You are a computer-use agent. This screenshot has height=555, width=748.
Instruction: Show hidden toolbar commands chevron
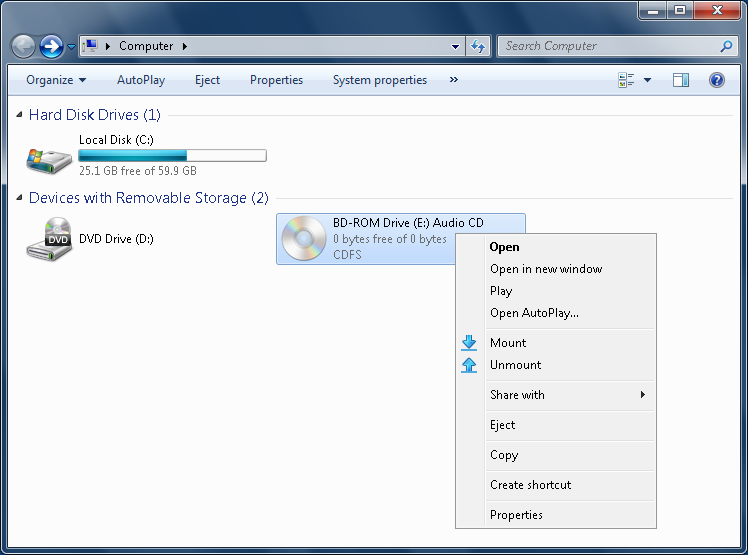[x=454, y=80]
